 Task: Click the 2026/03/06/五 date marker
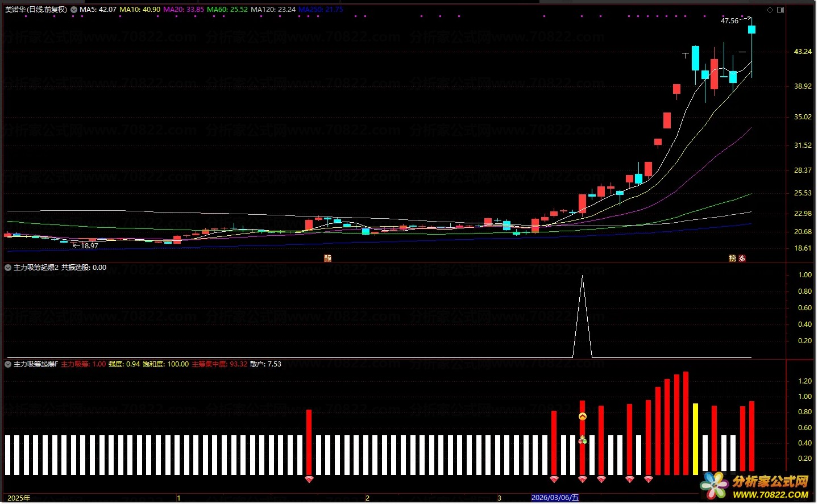[x=555, y=498]
